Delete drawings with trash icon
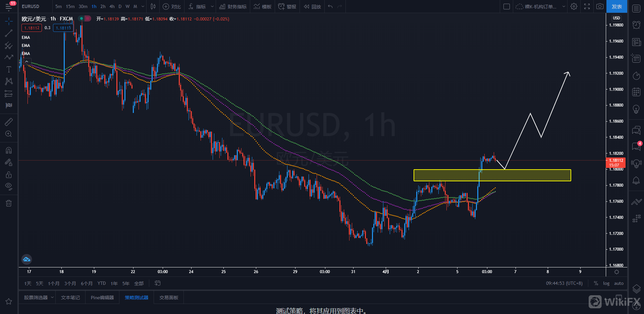Image resolution: width=644 pixels, height=314 pixels. click(9, 203)
